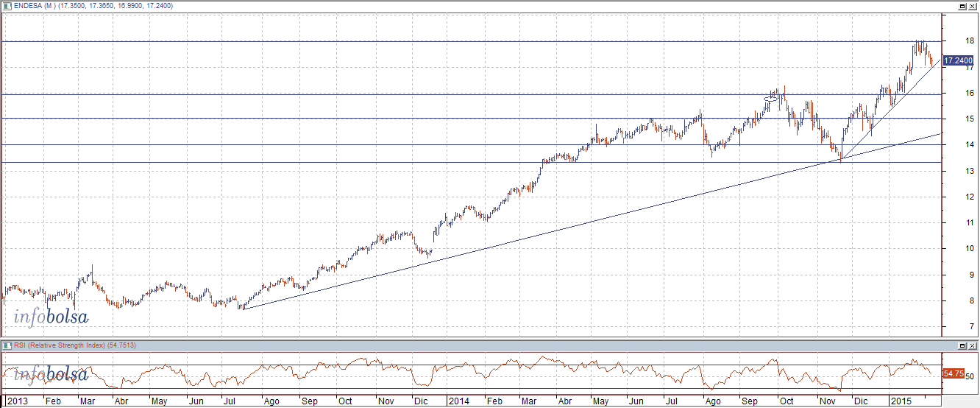Click the 8 price axis label

(x=972, y=300)
